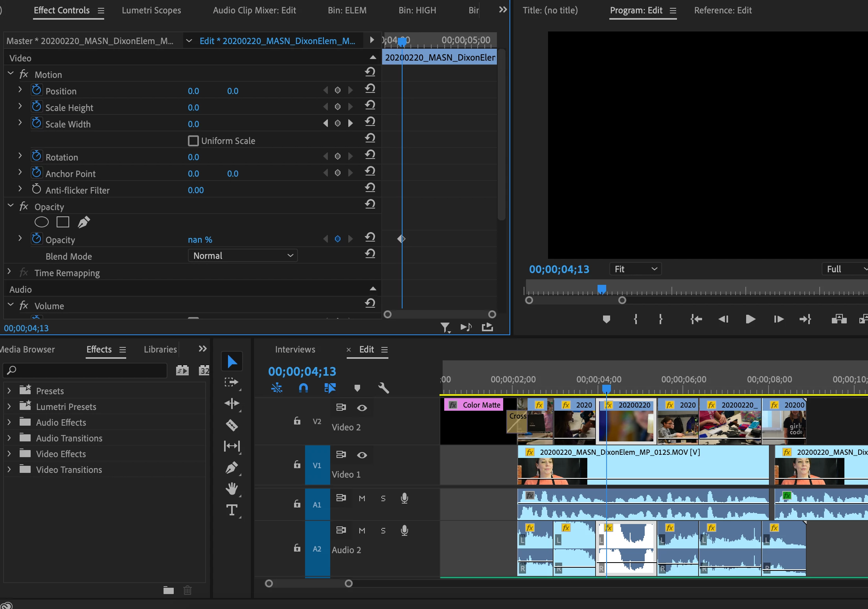
Task: Click the Effects panel search field
Action: click(x=86, y=370)
